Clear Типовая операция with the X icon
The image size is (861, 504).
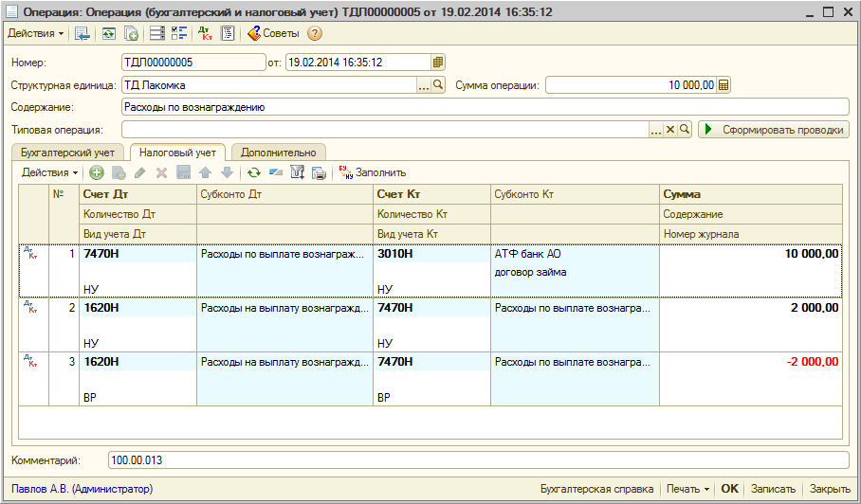(x=669, y=130)
